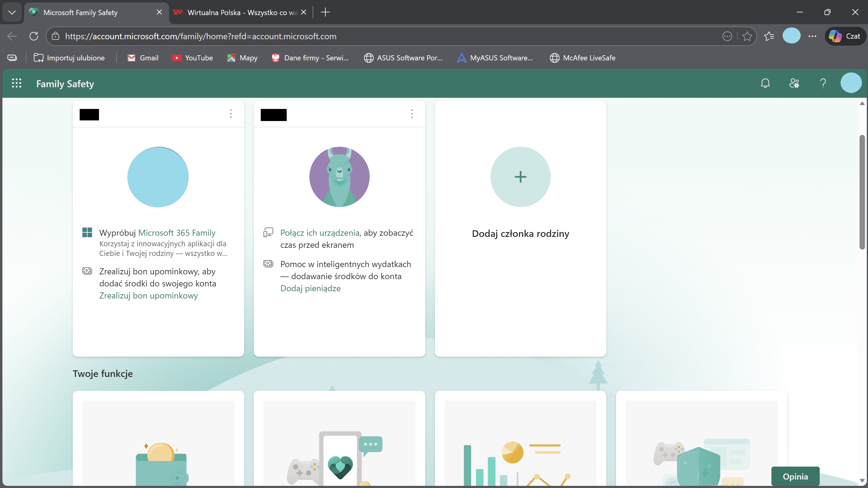
Task: Open family settings people icon
Action: pos(794,83)
